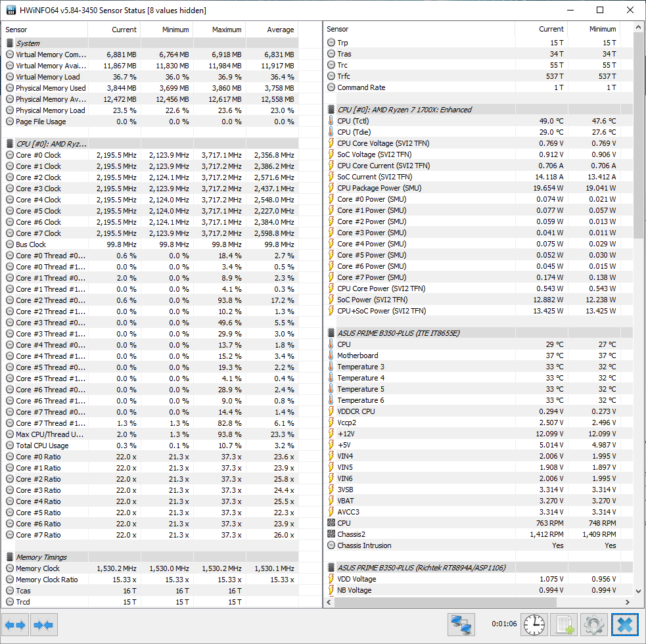Image resolution: width=646 pixels, height=644 pixels.
Task: Select the Core #7 Clock row
Action: 150,233
